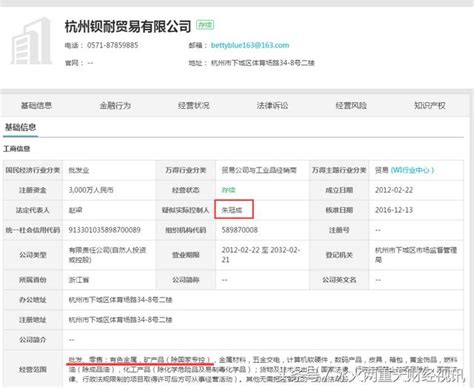474x388 pixels.
Task: Switch to the 法律诉讼 tab
Action: [272, 106]
